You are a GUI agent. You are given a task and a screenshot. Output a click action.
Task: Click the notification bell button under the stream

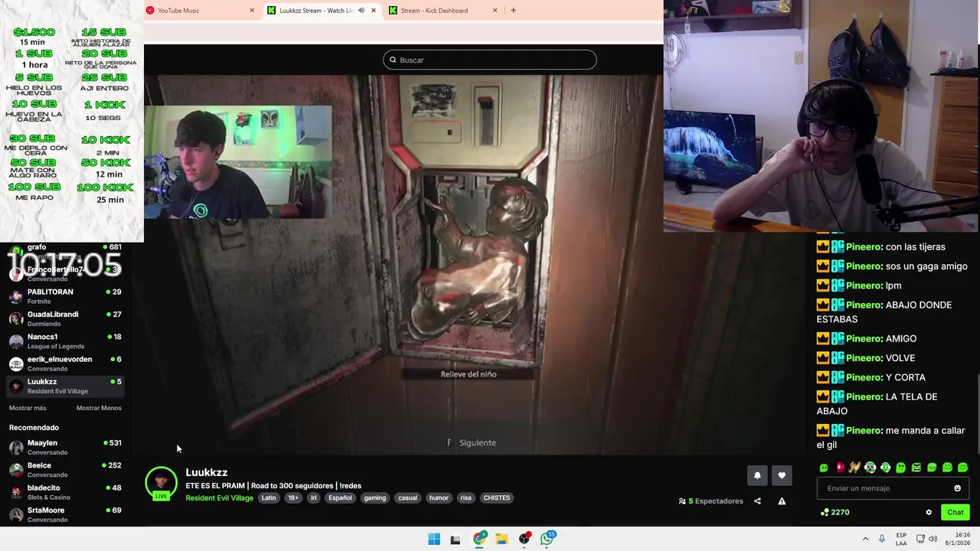tap(757, 475)
